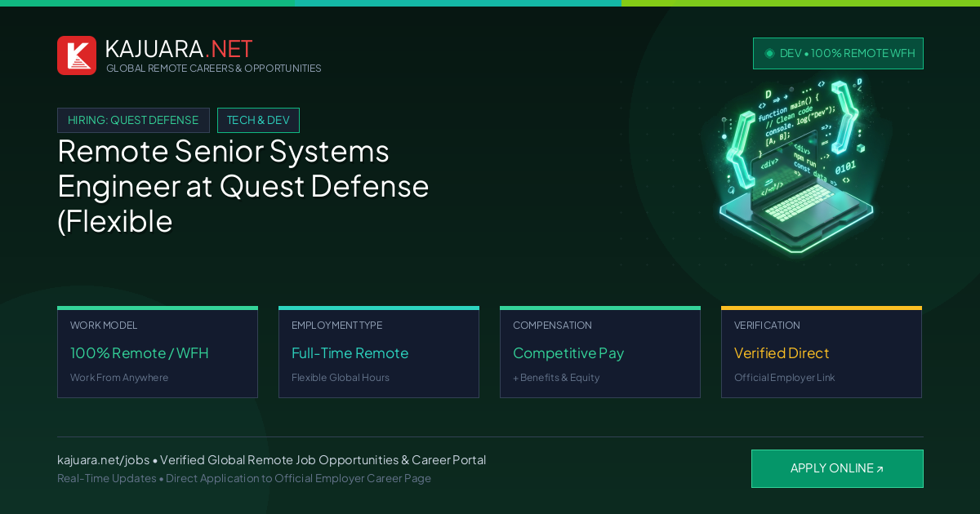Click the APPLY ONLINE button
This screenshot has height=514, width=980.
tap(837, 468)
